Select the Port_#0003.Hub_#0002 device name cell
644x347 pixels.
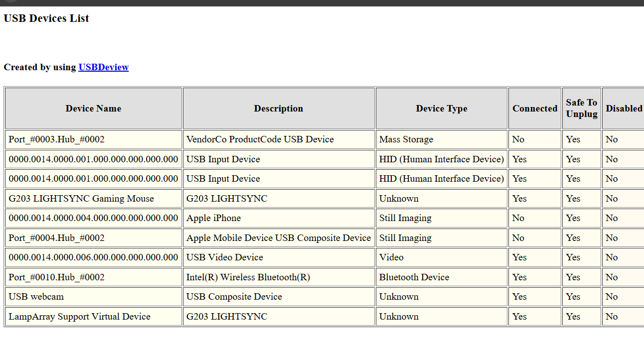(94, 139)
